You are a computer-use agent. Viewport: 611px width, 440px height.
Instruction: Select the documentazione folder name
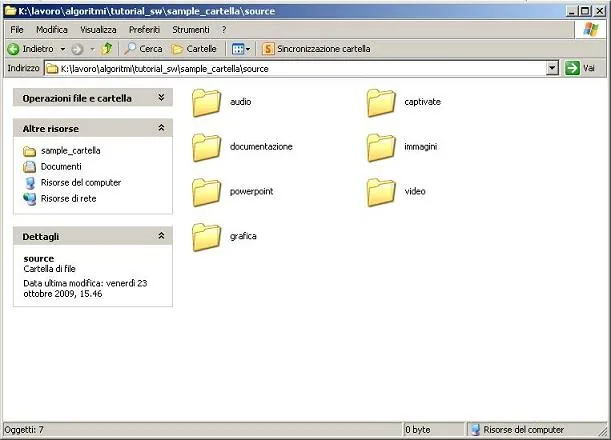click(261, 147)
